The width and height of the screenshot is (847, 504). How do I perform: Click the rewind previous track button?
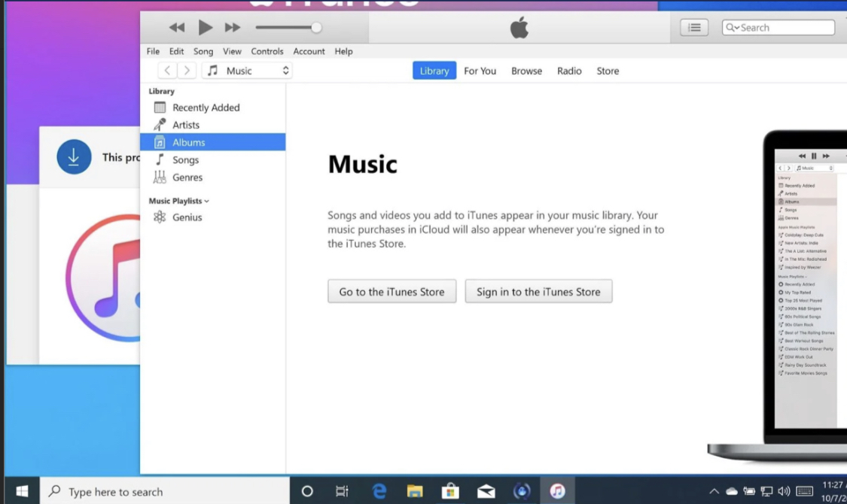coord(177,28)
